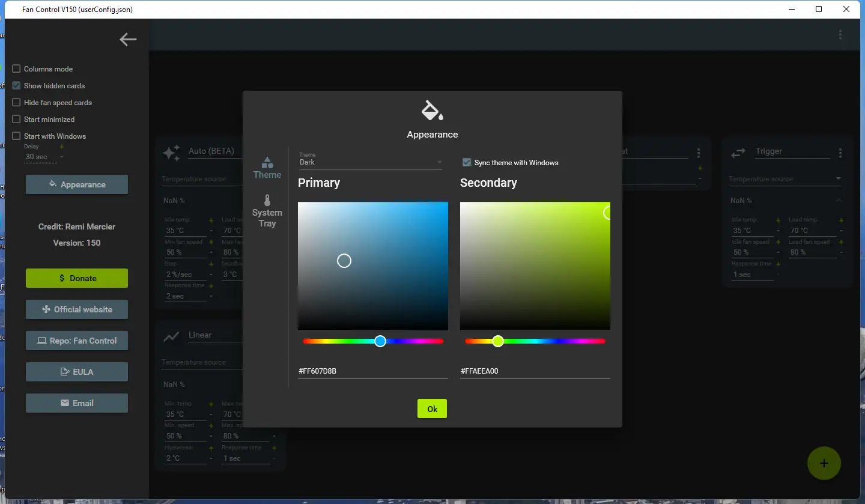Click the Delay field showing 30 sec

point(40,157)
